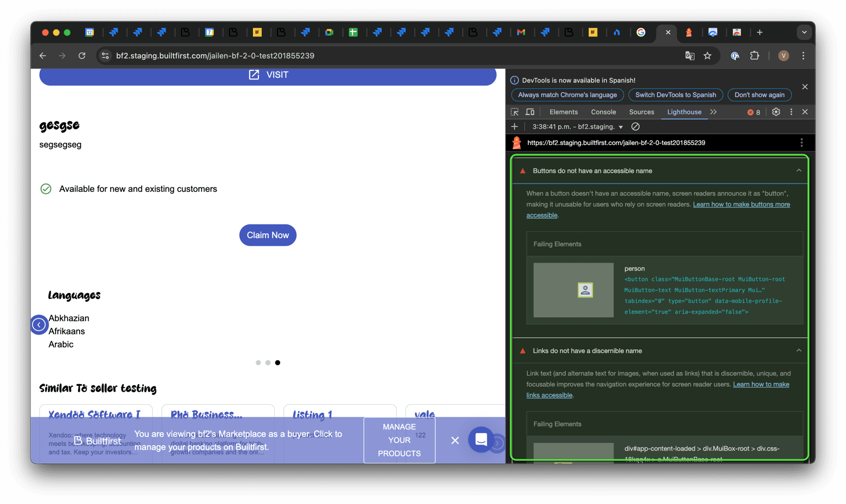Click the Claim Now button
The width and height of the screenshot is (846, 504).
[x=268, y=235]
